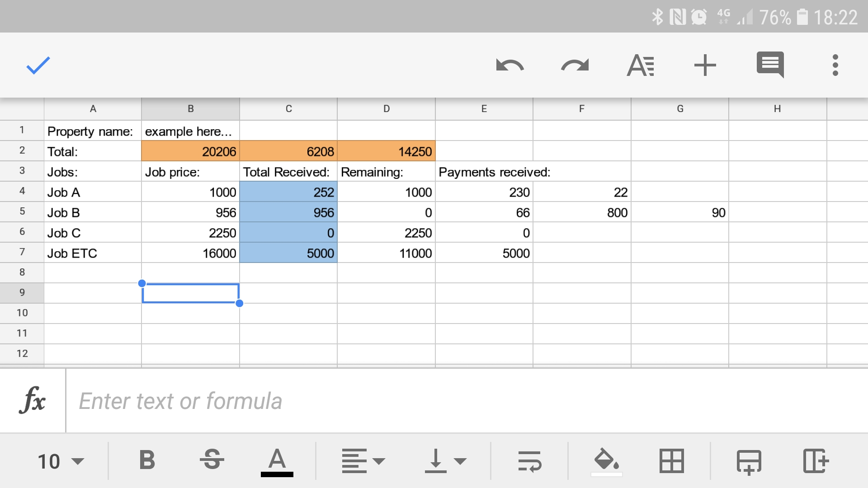Screen dimensions: 868x488
Task: Open horizontal alignment dropdown
Action: click(363, 461)
